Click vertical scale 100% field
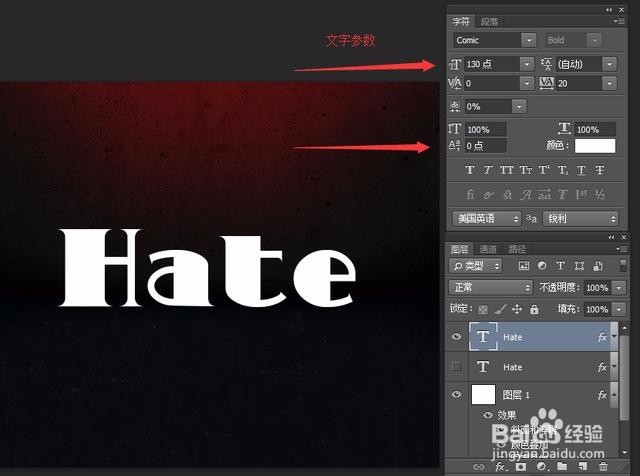 pyautogui.click(x=485, y=129)
